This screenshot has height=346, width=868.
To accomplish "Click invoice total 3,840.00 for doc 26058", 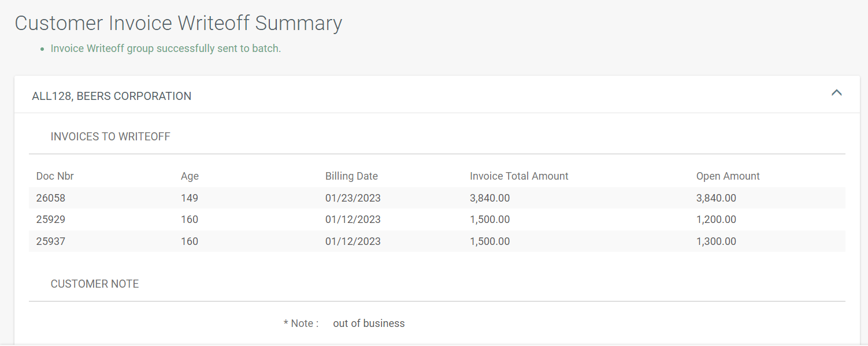I will tap(489, 198).
